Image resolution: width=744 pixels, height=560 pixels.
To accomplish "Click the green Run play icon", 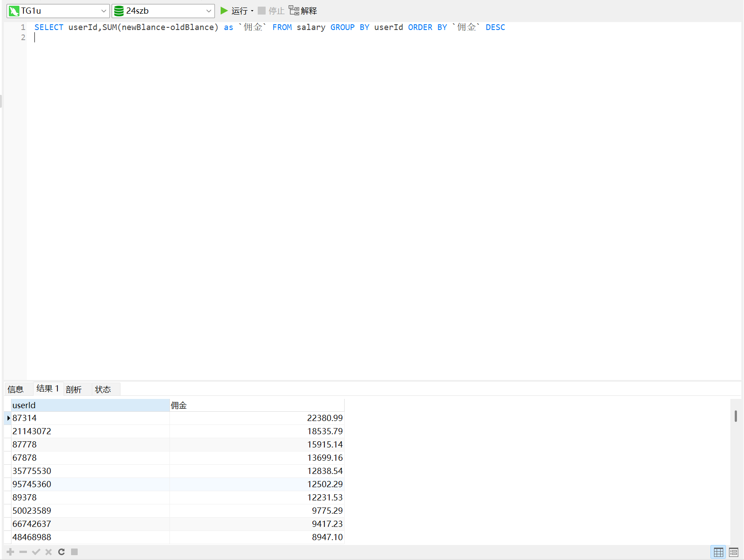I will click(224, 11).
